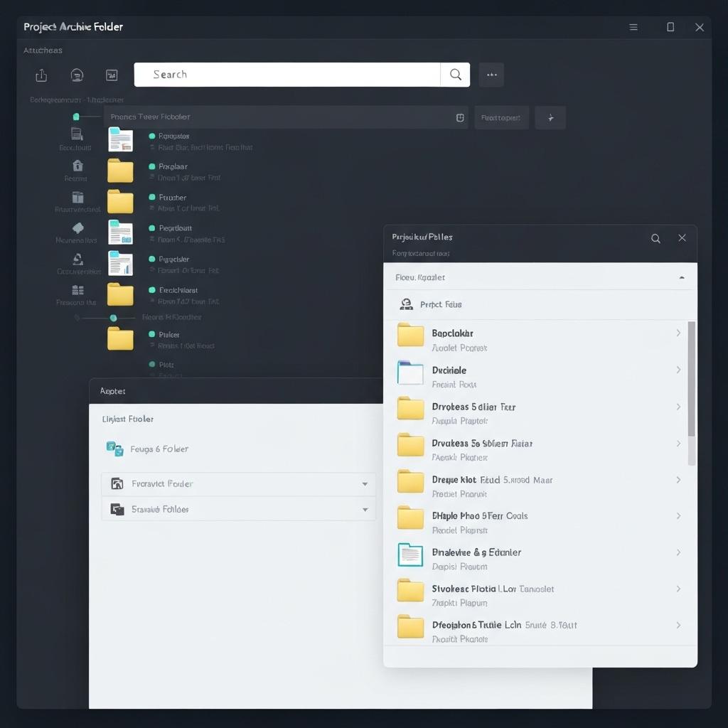The height and width of the screenshot is (728, 728).
Task: Click the hamburger menu icon in the title bar
Action: tap(633, 27)
